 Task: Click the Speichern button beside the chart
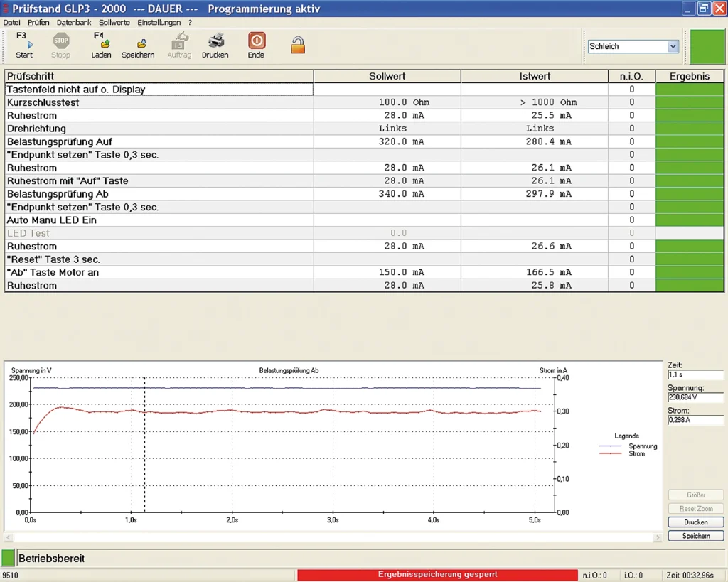[x=695, y=536]
